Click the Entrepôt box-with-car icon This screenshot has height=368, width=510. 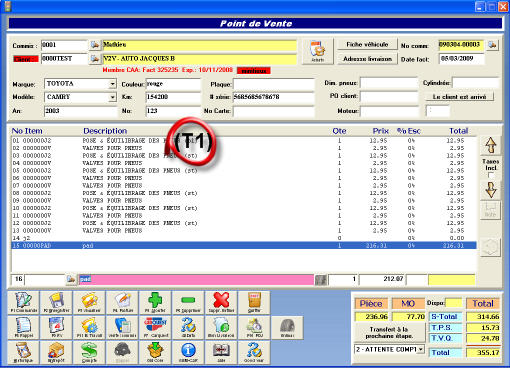tap(57, 352)
